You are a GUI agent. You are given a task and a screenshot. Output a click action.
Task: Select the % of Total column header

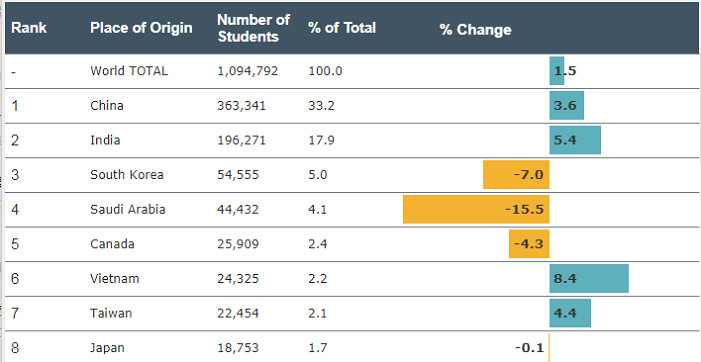tap(342, 28)
